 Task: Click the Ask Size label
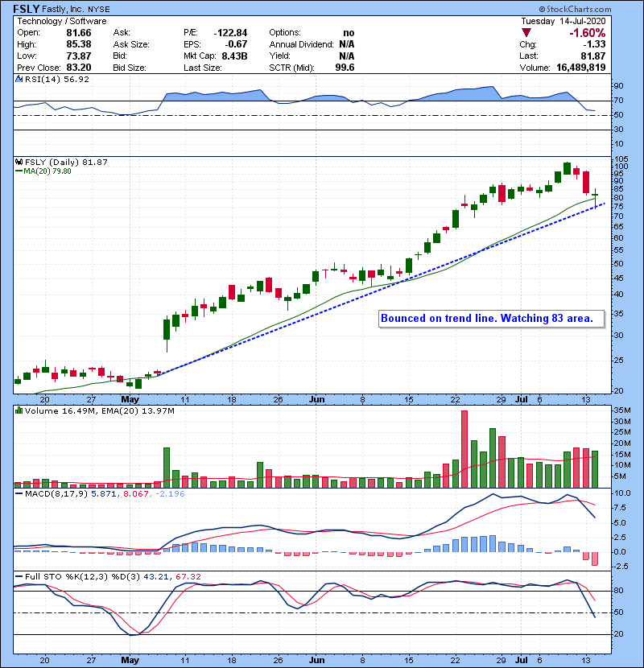click(131, 44)
